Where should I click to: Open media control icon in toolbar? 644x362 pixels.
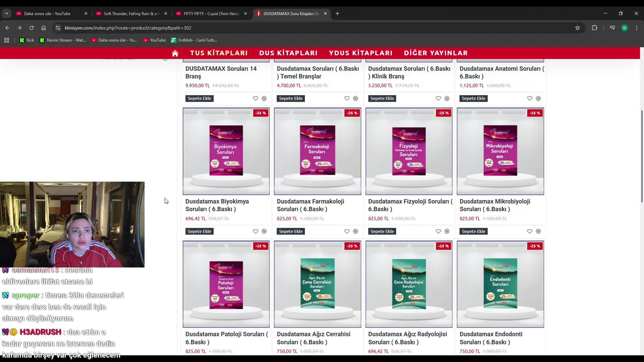tap(612, 28)
